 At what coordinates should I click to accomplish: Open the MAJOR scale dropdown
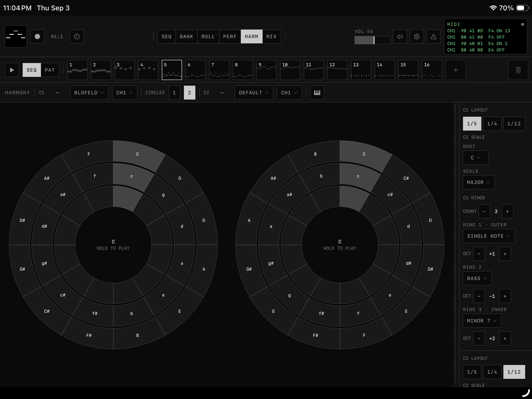479,182
